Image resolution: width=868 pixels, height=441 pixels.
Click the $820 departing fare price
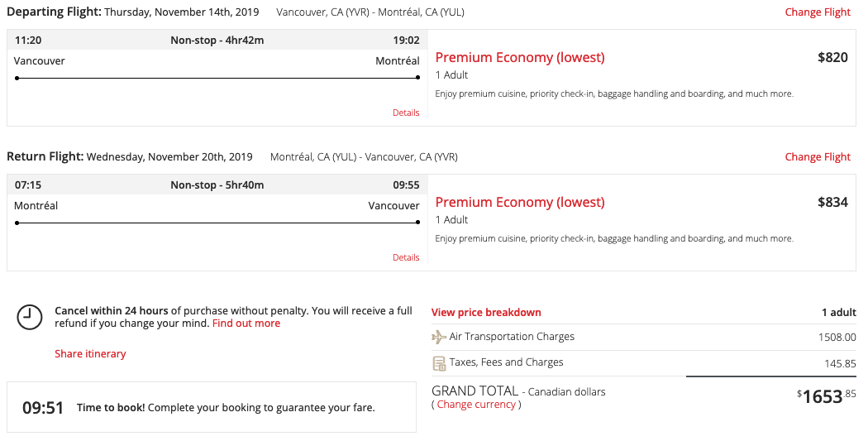click(832, 58)
